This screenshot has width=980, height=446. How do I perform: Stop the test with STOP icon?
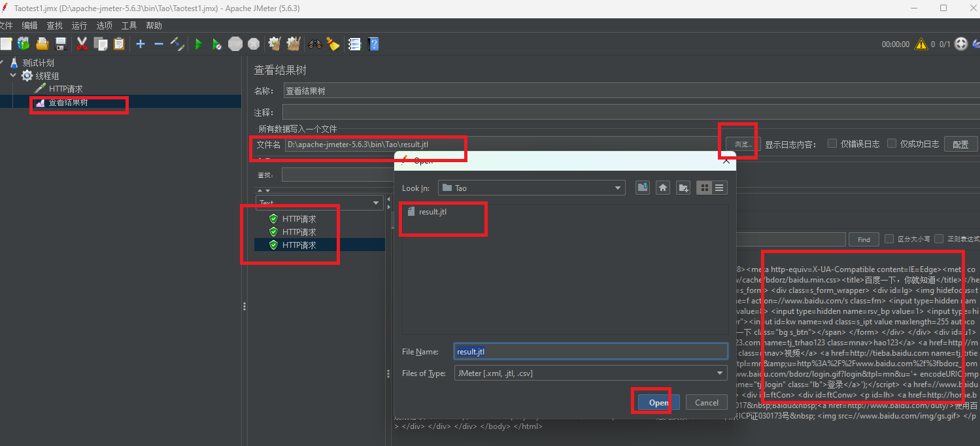(x=235, y=44)
